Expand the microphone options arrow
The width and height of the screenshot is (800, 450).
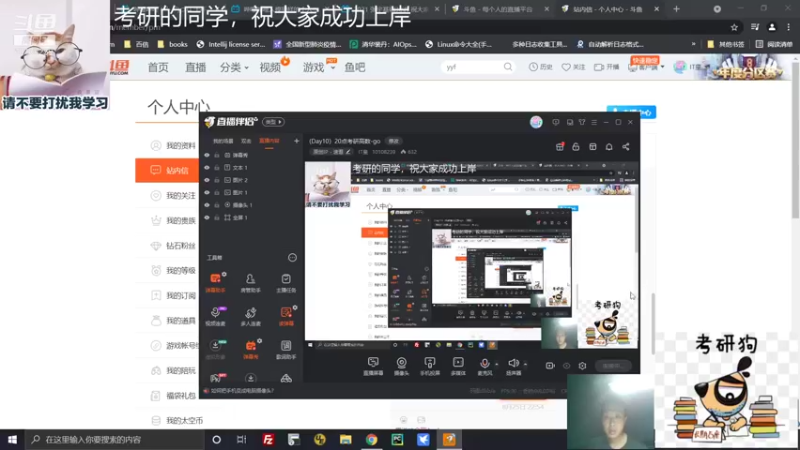click(x=496, y=364)
